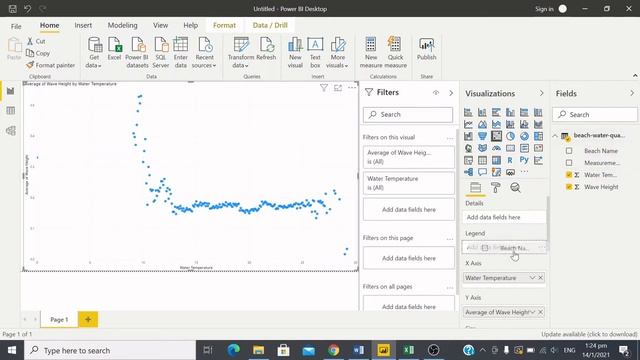The height and width of the screenshot is (360, 640).
Task: Open Water Temperature field chevron in X Axis
Action: click(x=532, y=278)
